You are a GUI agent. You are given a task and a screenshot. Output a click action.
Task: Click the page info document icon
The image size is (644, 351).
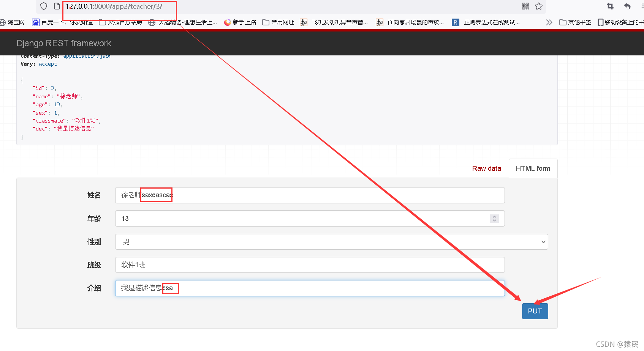[x=57, y=6]
